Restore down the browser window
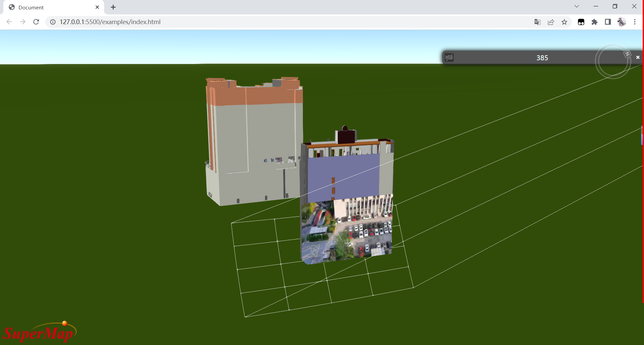 [615, 6]
